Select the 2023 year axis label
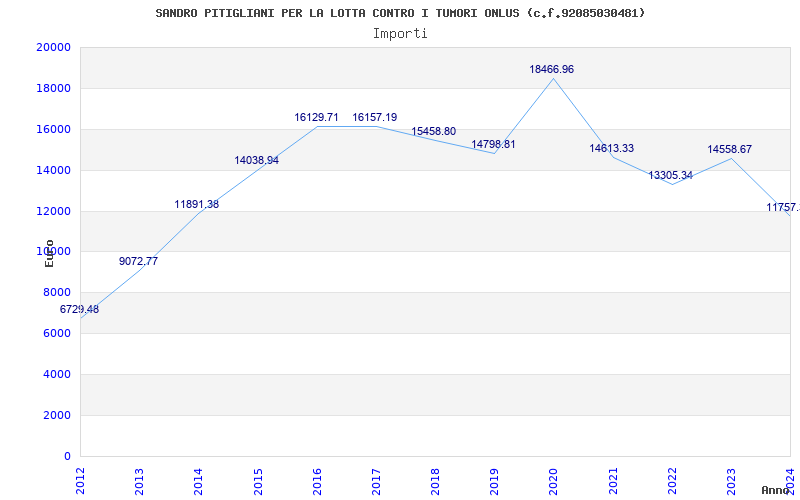The image size is (800, 500). pos(731,480)
